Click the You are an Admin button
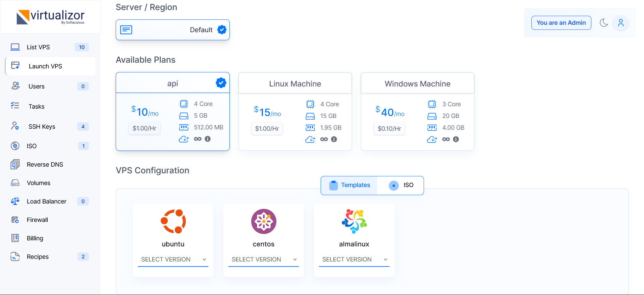644x295 pixels. (x=561, y=23)
